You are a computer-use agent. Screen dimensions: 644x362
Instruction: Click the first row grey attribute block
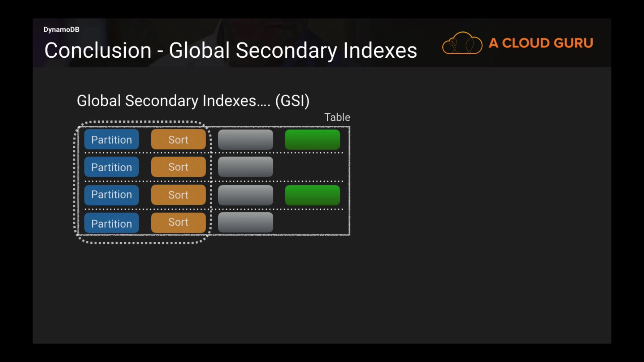tap(245, 140)
